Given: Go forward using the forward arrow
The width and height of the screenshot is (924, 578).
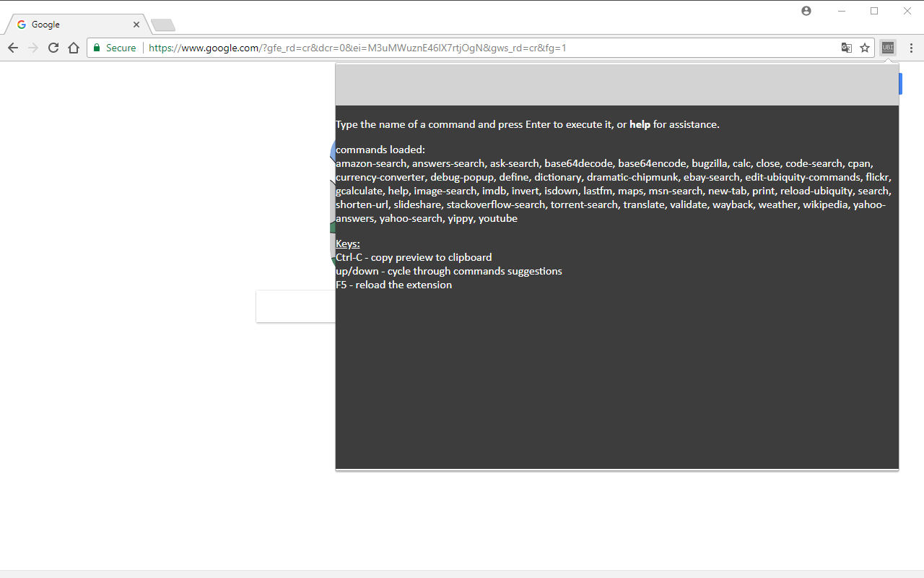Looking at the screenshot, I should click(33, 48).
